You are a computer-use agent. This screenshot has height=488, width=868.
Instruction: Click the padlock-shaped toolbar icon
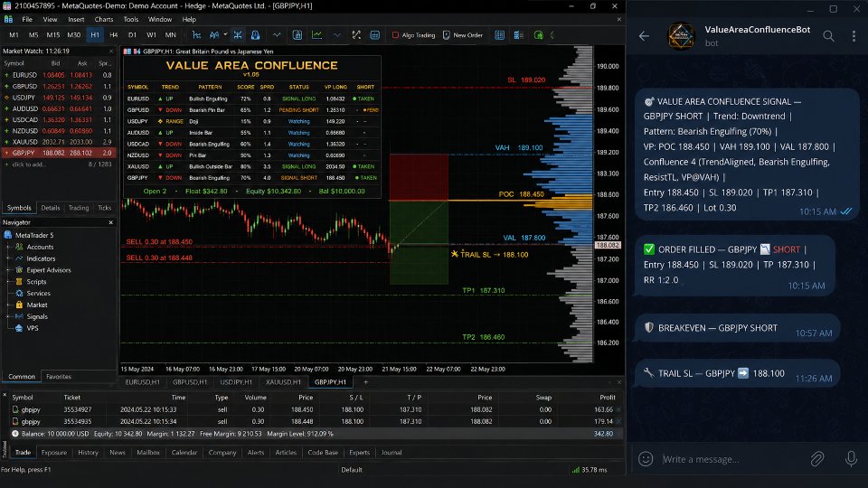(x=255, y=35)
